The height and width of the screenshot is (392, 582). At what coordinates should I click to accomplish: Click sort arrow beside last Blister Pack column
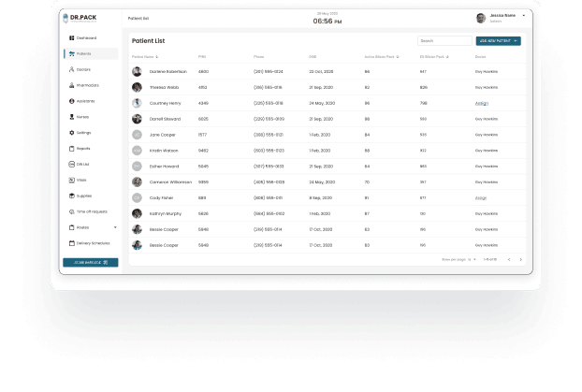click(x=447, y=57)
